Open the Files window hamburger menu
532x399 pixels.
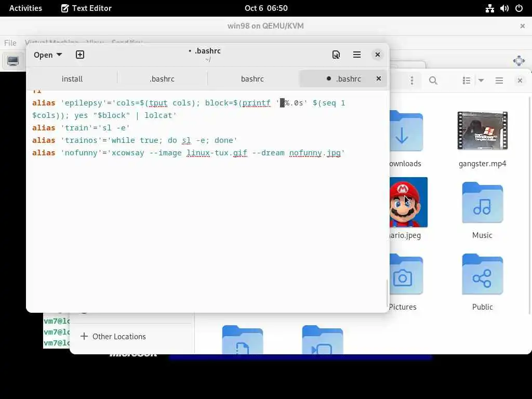tap(499, 81)
